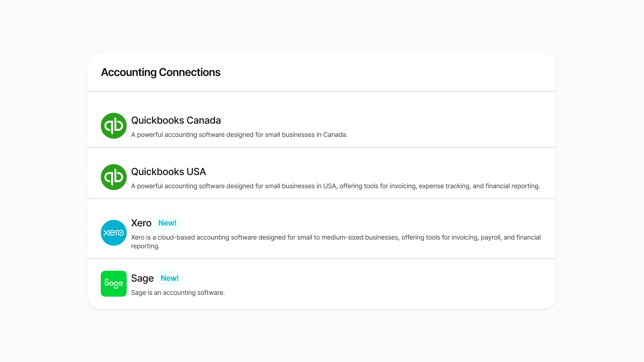Select the Xero cloud-based accounting description
The image size is (644, 362).
(336, 242)
